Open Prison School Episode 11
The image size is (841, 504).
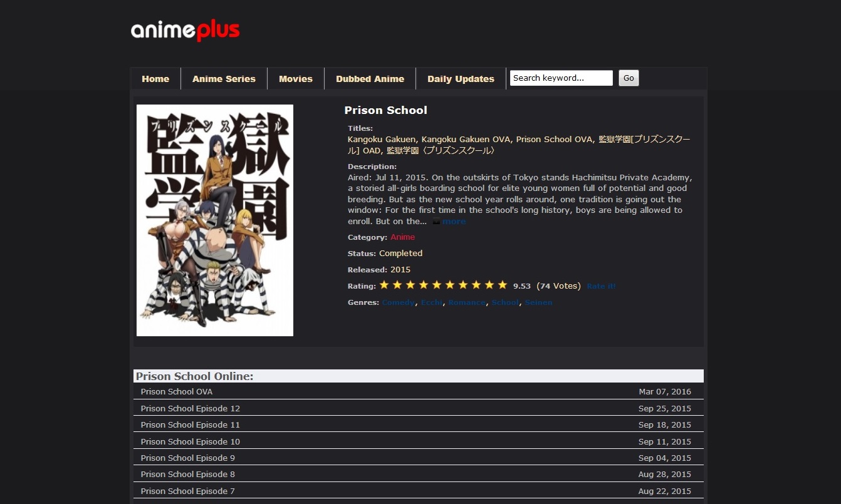(191, 424)
